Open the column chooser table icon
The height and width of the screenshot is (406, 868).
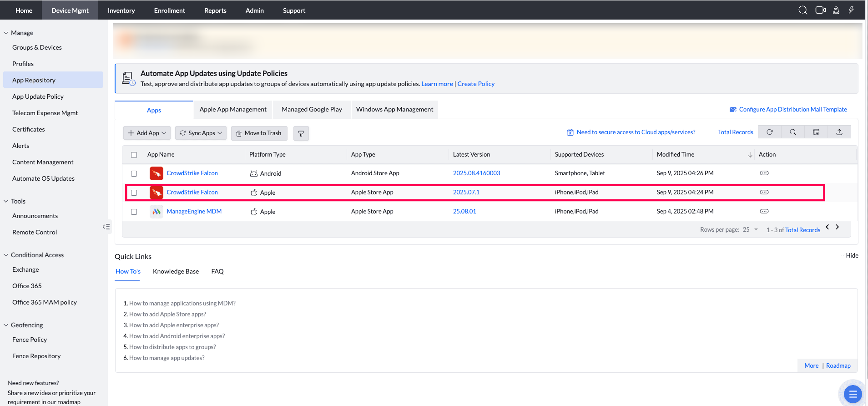[x=816, y=132]
